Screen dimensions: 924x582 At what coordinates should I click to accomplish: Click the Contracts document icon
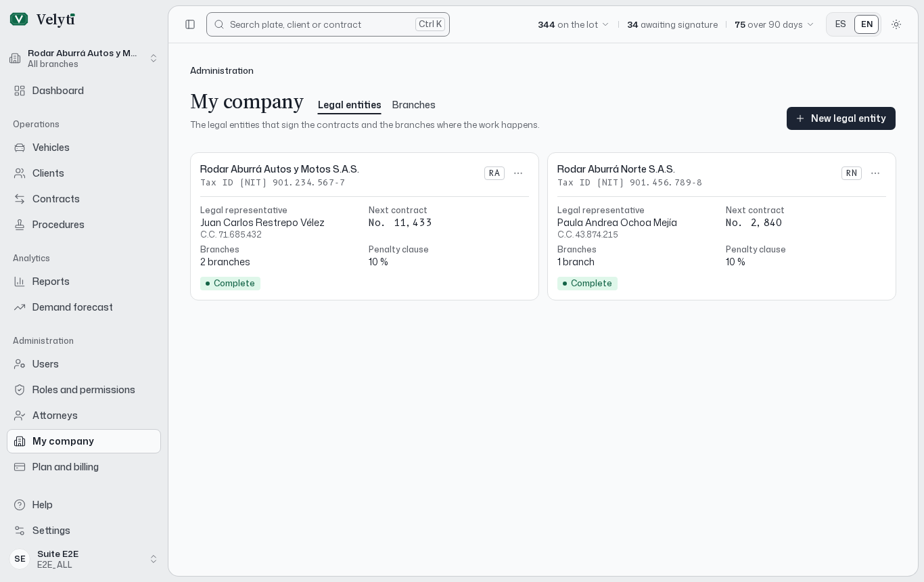20,199
